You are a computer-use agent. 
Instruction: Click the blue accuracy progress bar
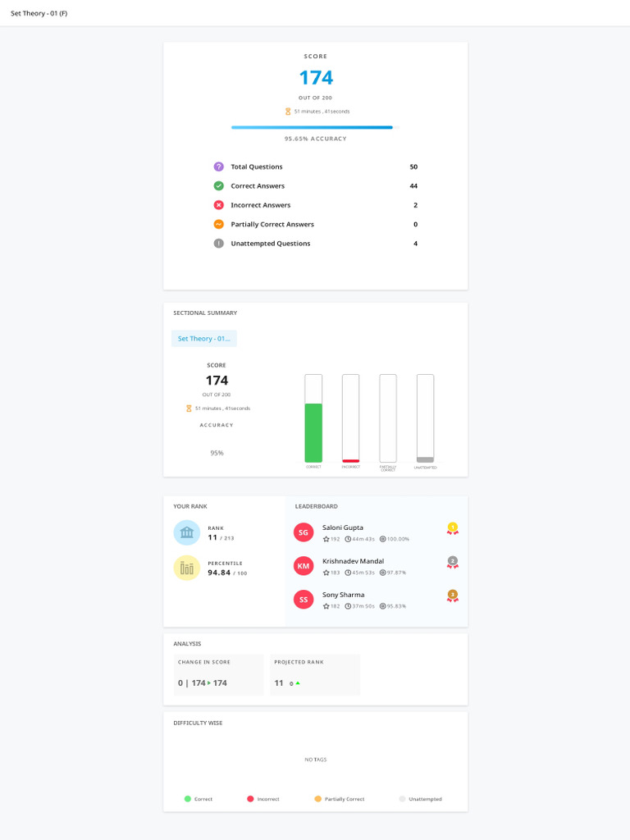pyautogui.click(x=312, y=127)
